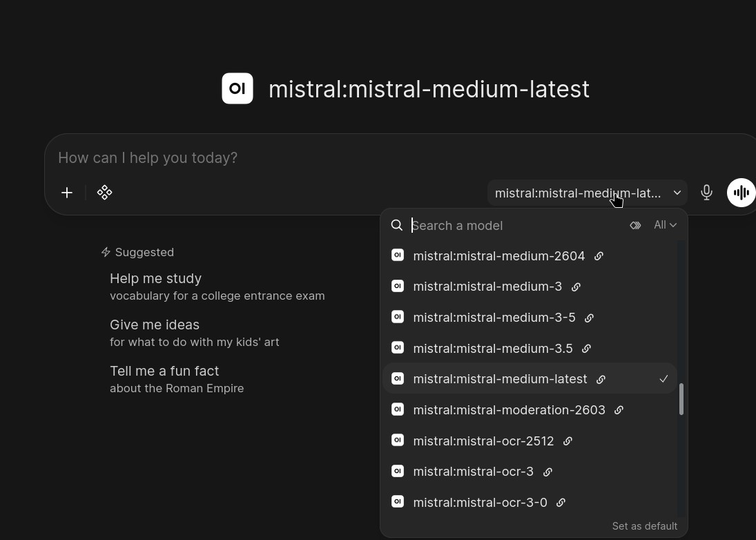Open the integrations tools icon beside plus

(x=105, y=193)
